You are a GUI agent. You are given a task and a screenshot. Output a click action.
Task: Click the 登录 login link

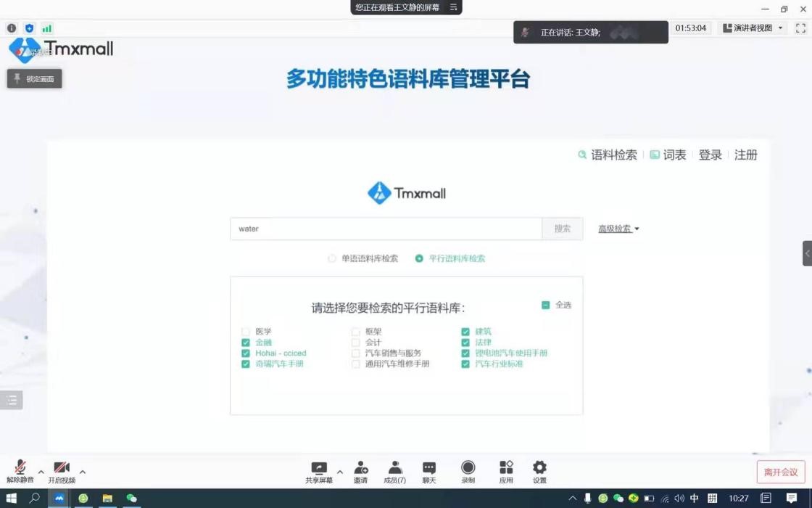point(710,155)
